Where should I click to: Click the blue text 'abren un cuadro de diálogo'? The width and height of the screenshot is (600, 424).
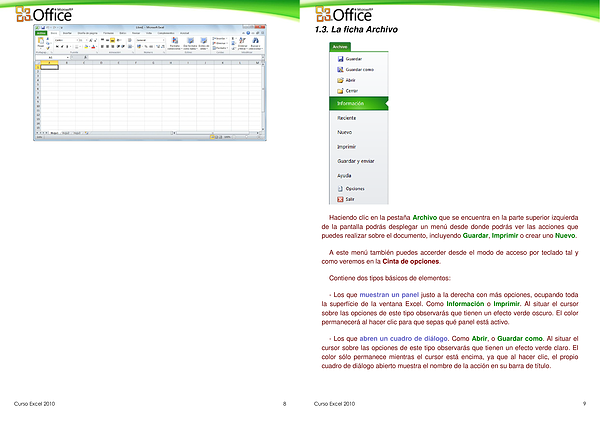coord(403,339)
